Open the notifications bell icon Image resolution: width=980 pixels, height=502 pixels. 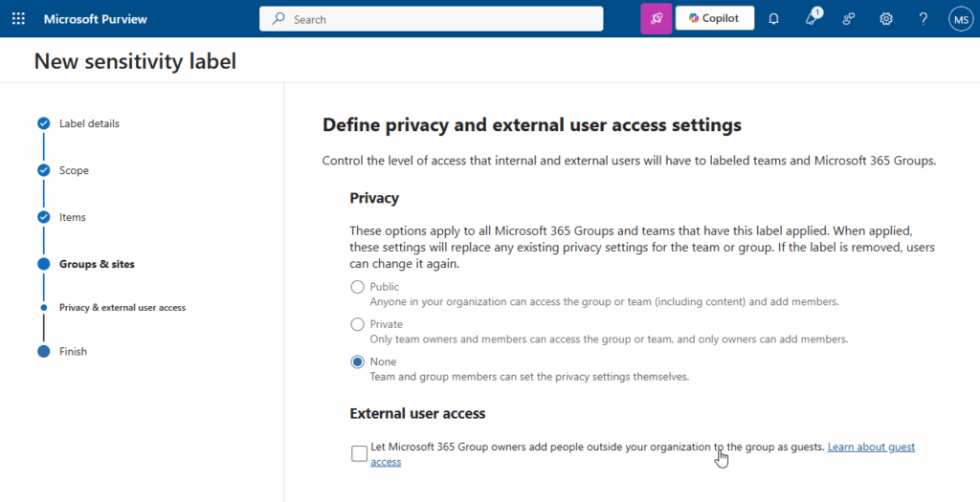coord(774,19)
